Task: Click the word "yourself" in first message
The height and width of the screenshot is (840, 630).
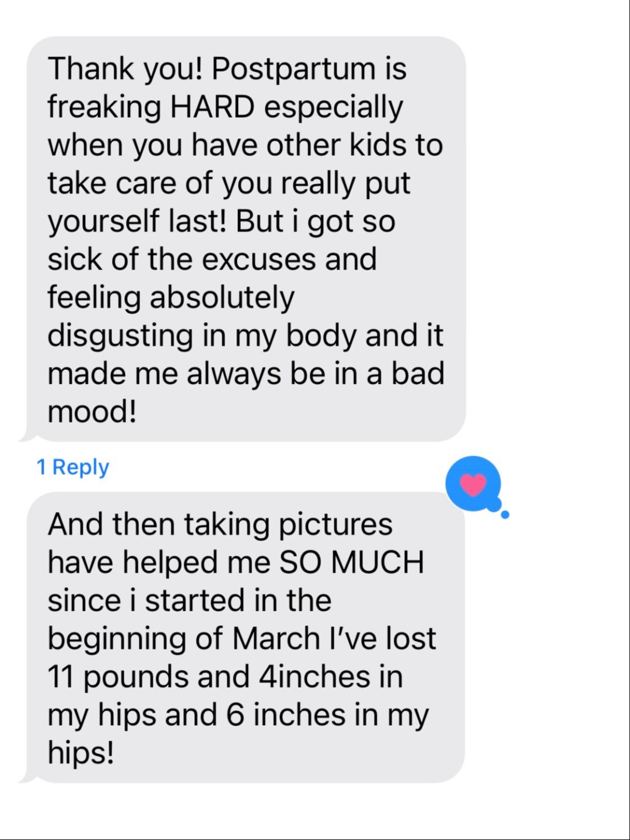Action: pos(103,222)
